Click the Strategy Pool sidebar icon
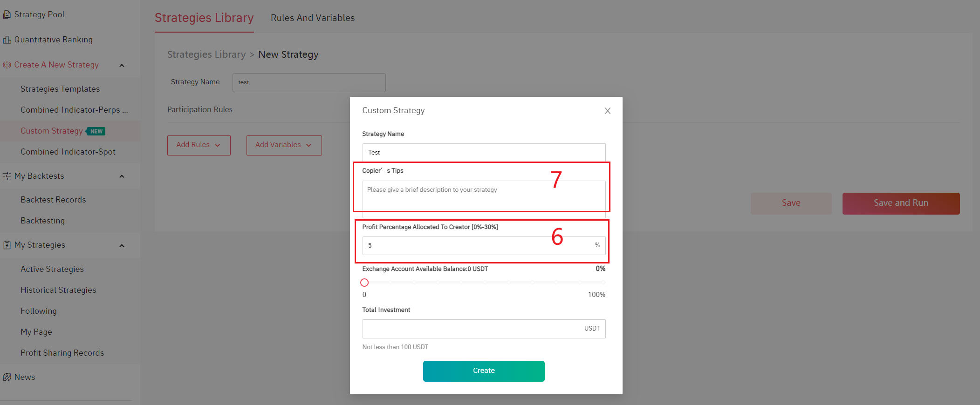980x405 pixels. tap(7, 15)
